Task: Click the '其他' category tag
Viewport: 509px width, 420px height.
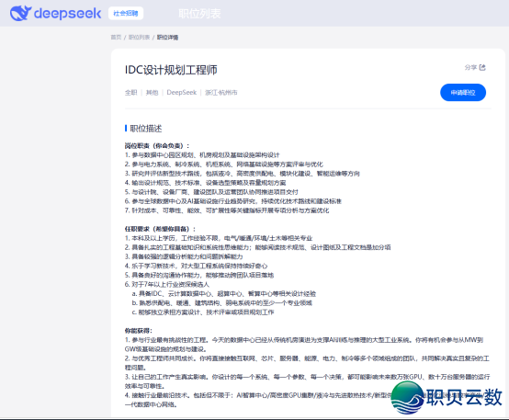Action: (152, 93)
